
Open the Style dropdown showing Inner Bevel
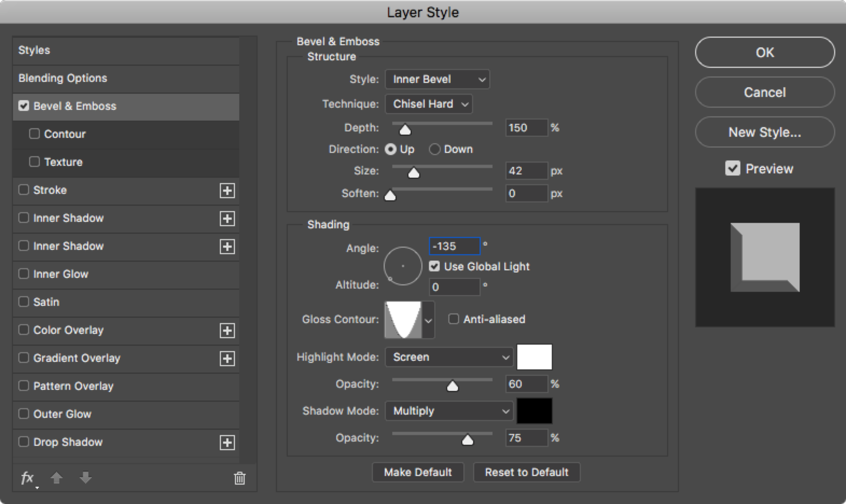point(437,79)
